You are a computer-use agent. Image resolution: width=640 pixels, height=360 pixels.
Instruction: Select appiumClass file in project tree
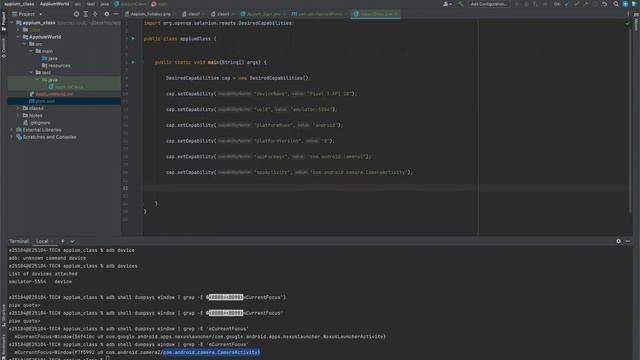coord(66,87)
